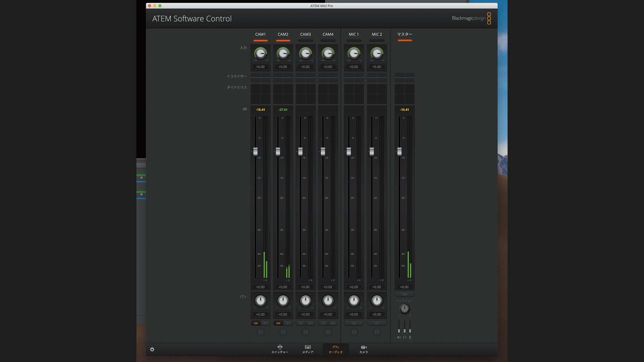The height and width of the screenshot is (362, 644).
Task: Click the MIC 1 pan knob
Action: click(354, 301)
